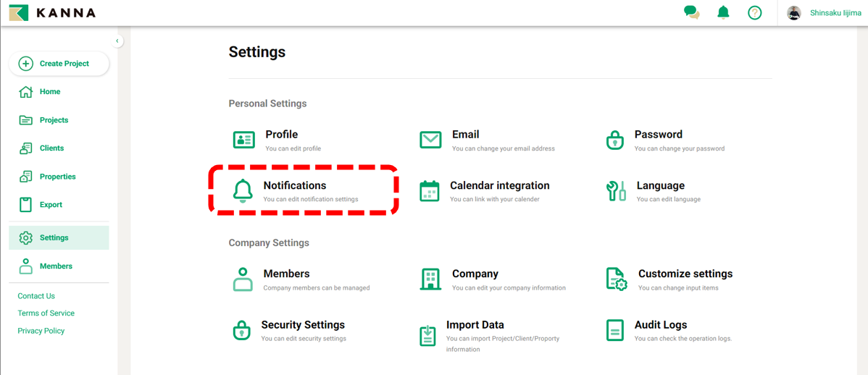Click the Calendar integration icon
This screenshot has height=375, width=868.
[430, 191]
